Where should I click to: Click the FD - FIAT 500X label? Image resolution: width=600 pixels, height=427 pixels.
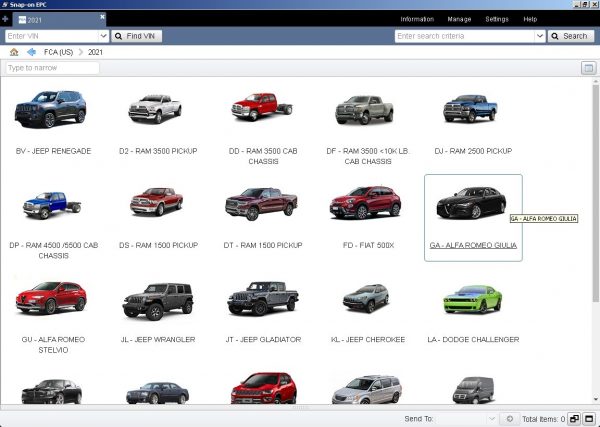(368, 245)
